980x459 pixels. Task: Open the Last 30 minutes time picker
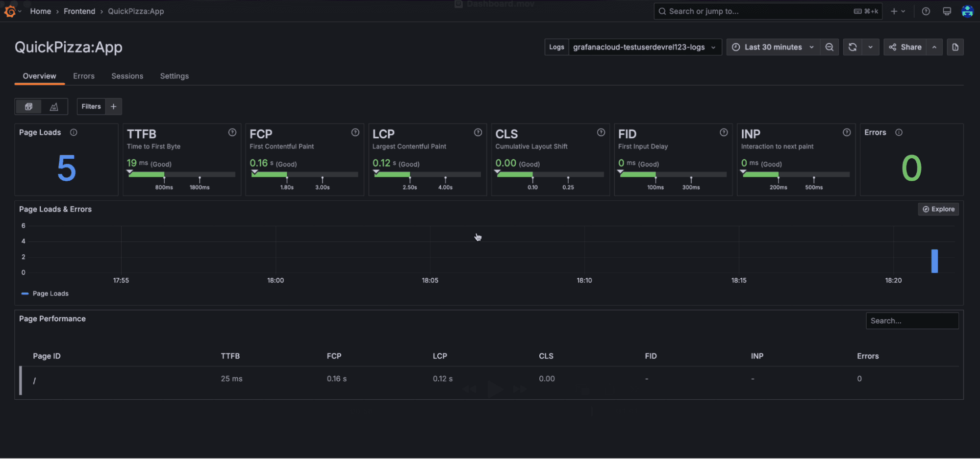click(x=773, y=47)
